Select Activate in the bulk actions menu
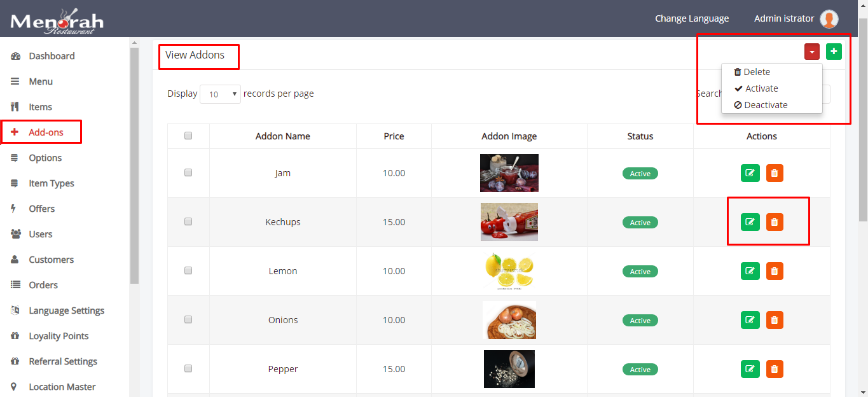The width and height of the screenshot is (868, 397). pyautogui.click(x=761, y=88)
